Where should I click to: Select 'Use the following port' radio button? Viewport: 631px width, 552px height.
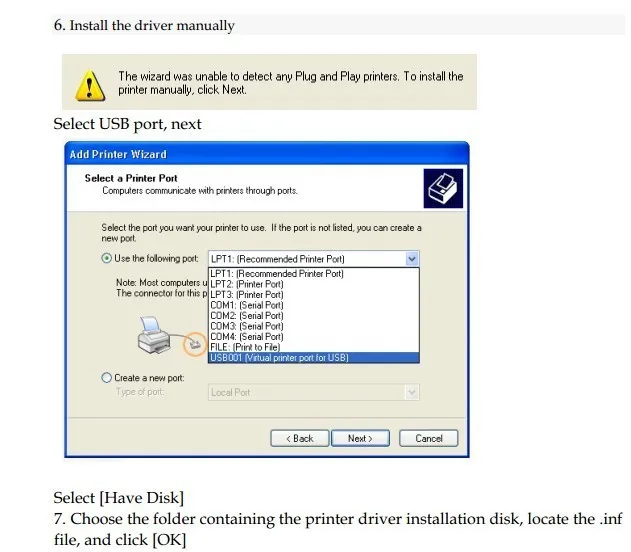(x=107, y=258)
